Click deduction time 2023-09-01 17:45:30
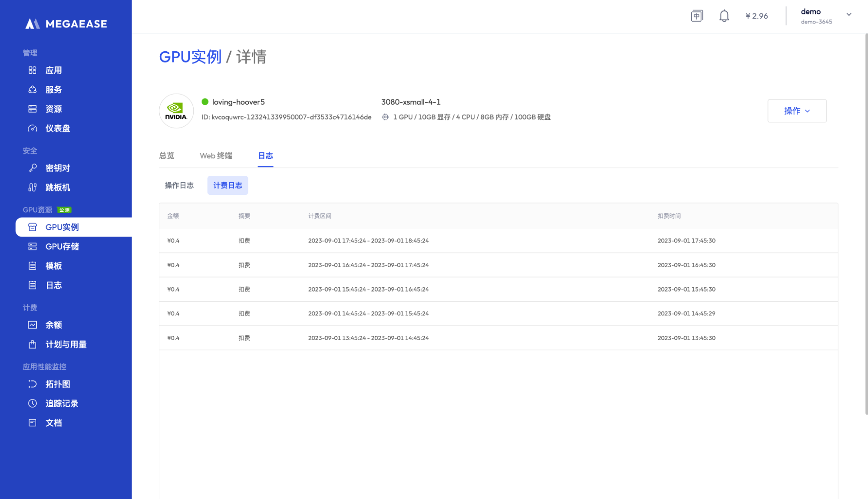Image resolution: width=868 pixels, height=499 pixels. pos(686,240)
